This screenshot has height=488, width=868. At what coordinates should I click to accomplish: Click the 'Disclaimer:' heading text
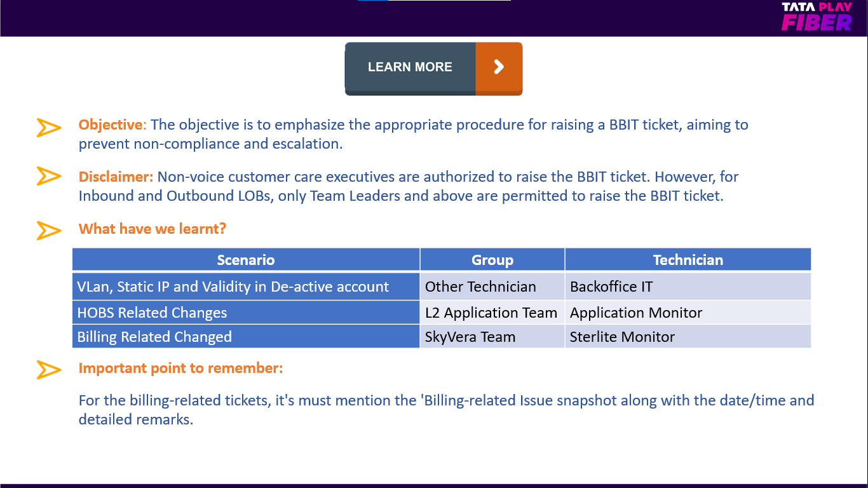tap(116, 177)
